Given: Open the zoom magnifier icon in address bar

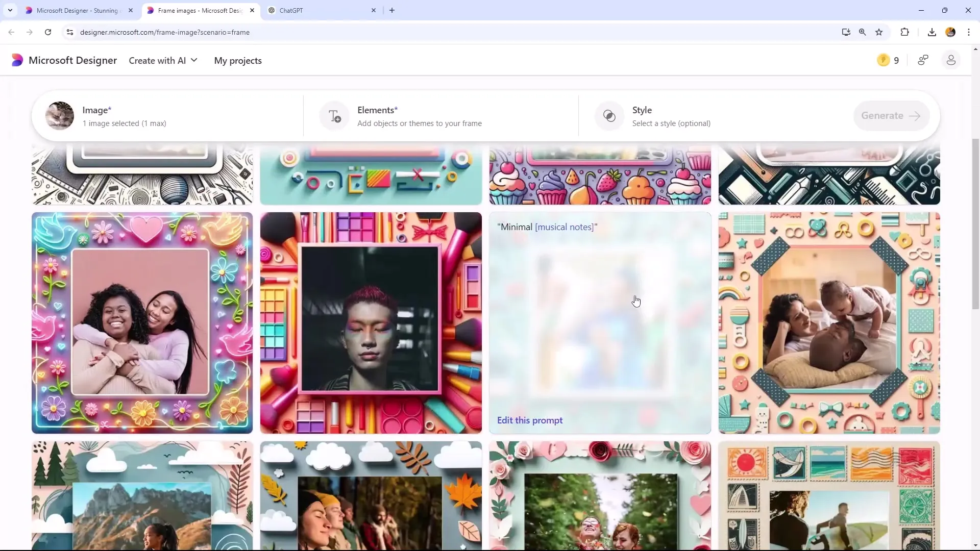Looking at the screenshot, I should click(862, 32).
